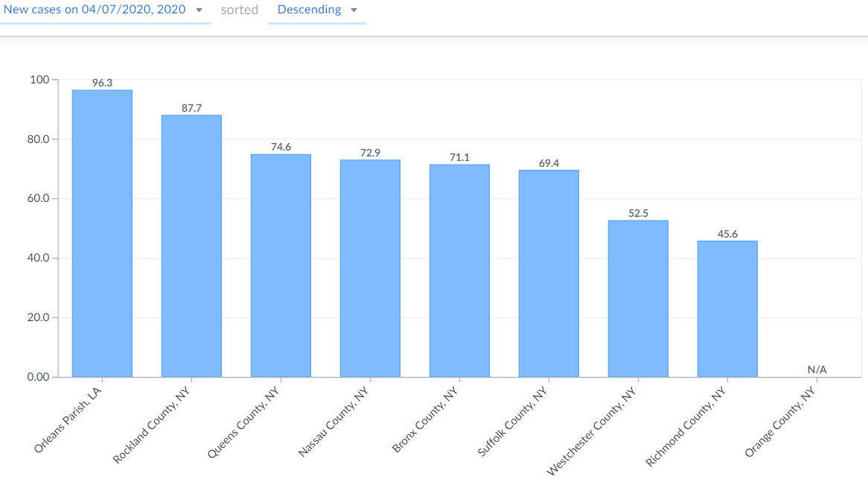Click the 96.3 value label
868x485 pixels.
point(103,83)
